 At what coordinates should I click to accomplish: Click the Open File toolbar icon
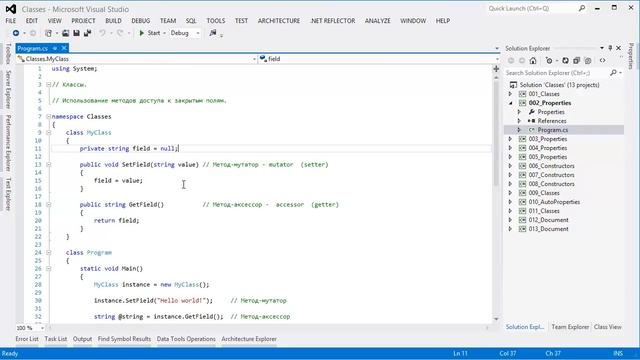click(65, 33)
